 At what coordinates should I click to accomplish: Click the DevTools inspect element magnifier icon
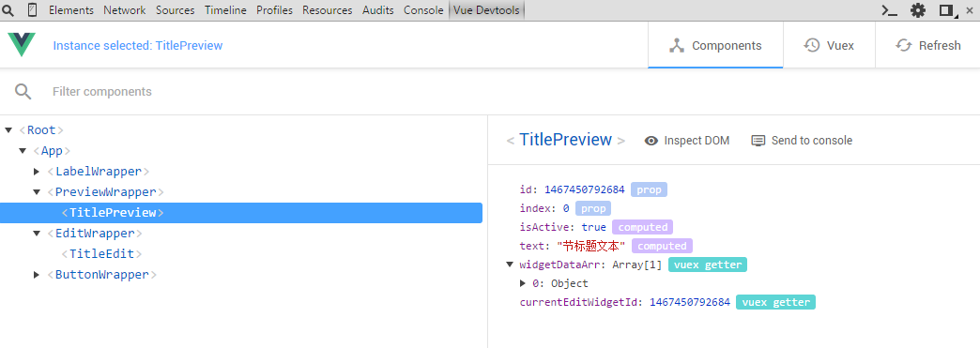click(8, 10)
